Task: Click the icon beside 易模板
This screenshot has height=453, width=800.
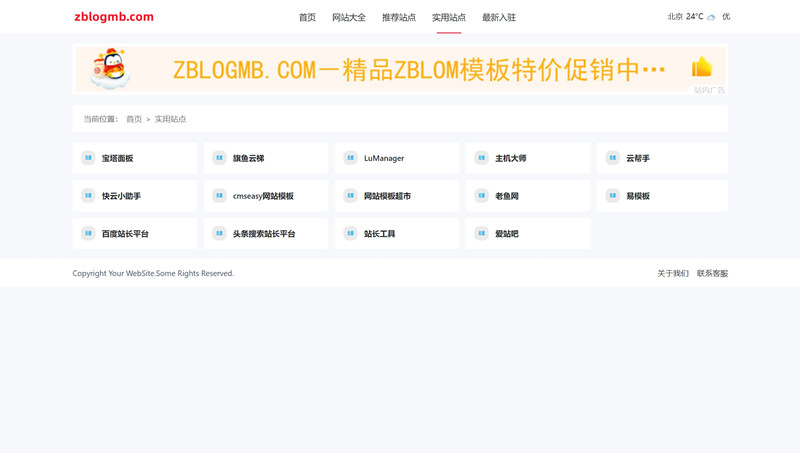Action: [613, 195]
